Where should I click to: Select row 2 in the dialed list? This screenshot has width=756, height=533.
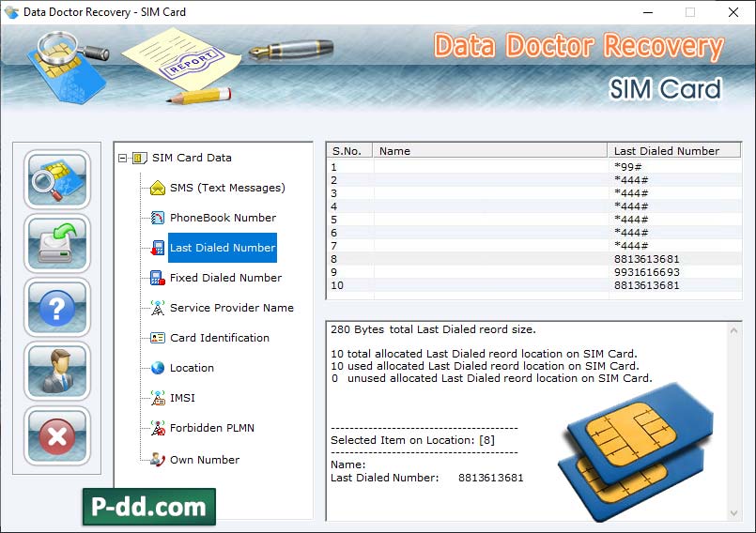tap(534, 180)
